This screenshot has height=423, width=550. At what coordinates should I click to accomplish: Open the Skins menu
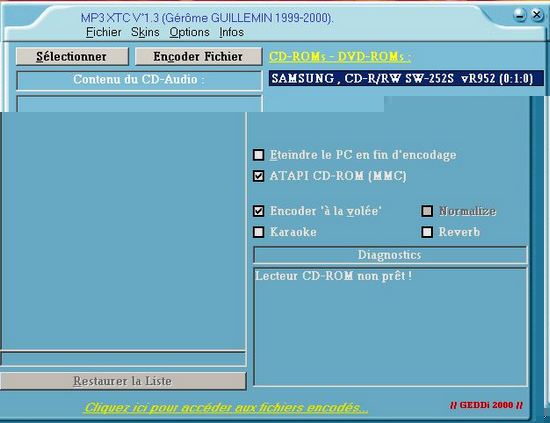click(x=145, y=32)
